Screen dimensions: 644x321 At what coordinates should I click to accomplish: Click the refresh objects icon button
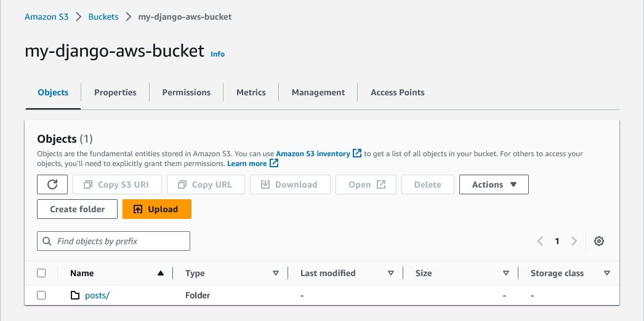52,184
